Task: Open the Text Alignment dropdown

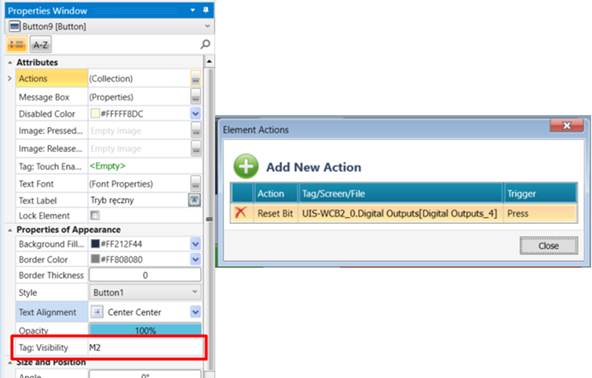Action: (196, 312)
